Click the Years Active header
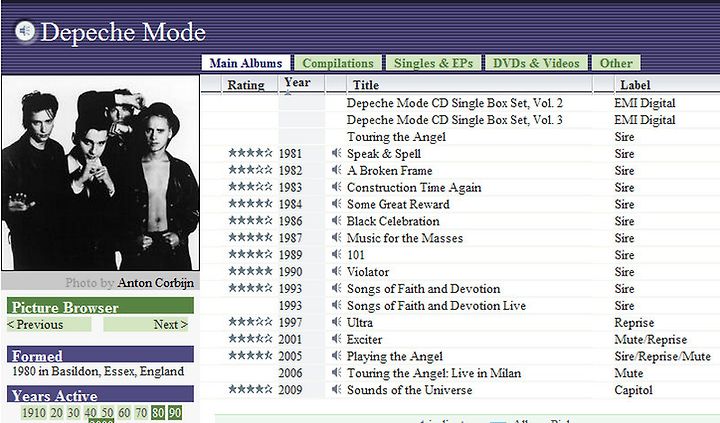Screen dimensions: 720x423 (100, 395)
